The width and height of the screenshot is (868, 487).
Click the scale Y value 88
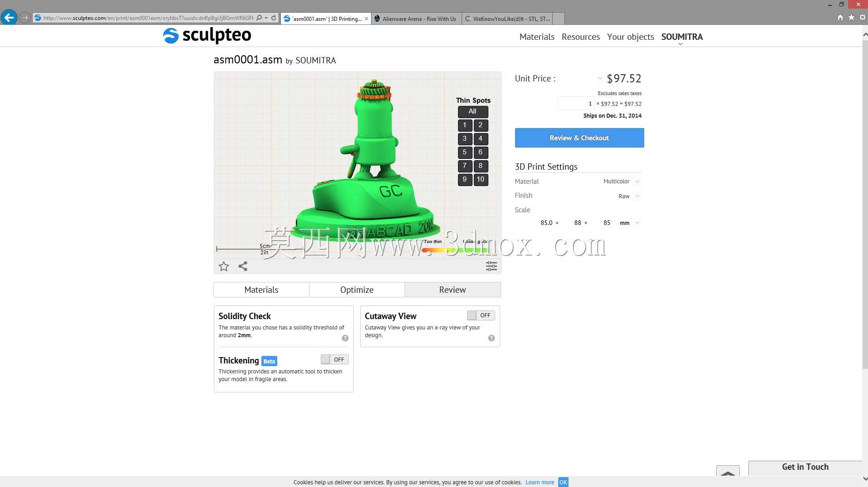tap(578, 223)
